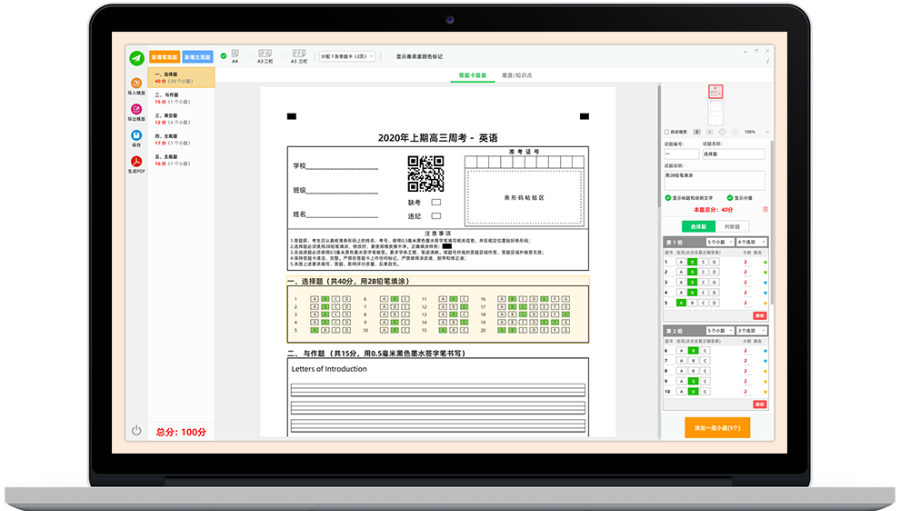Click the red trash delete icon
The width and height of the screenshot is (903, 511).
click(766, 210)
